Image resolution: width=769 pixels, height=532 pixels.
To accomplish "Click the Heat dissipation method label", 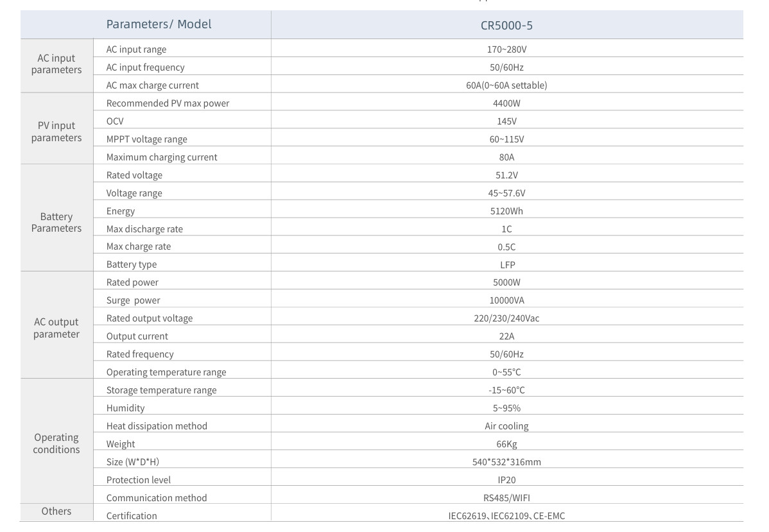I will 157,426.
